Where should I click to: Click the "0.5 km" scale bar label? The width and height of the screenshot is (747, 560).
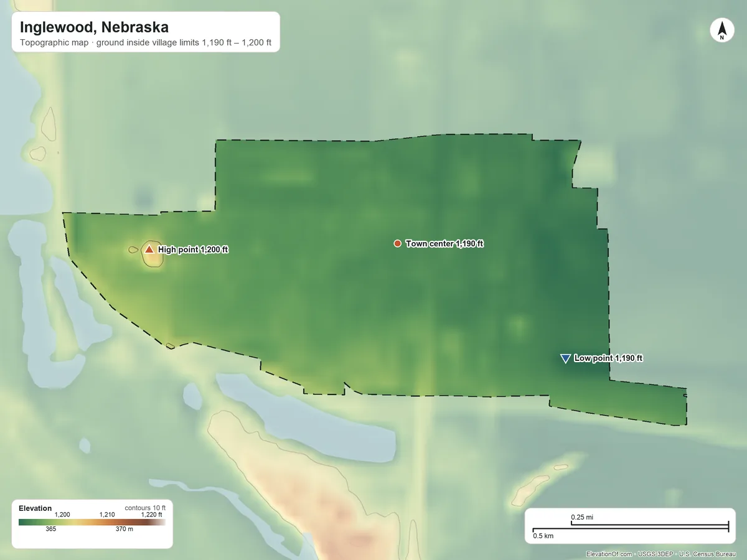[543, 535]
